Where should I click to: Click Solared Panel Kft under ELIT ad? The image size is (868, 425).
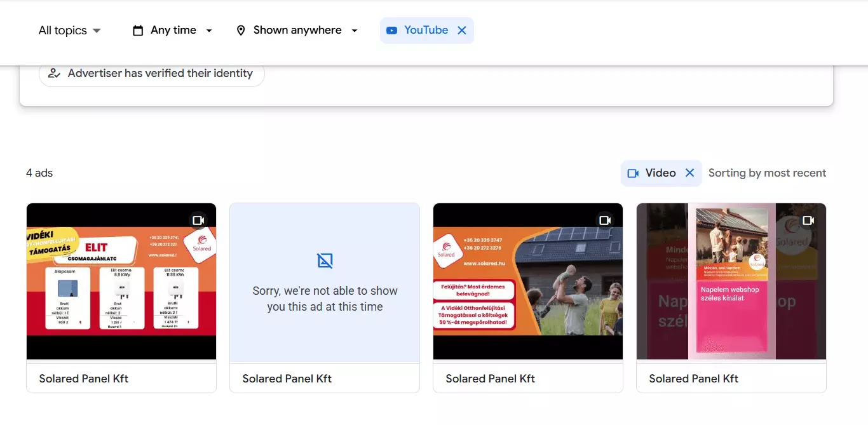point(84,379)
